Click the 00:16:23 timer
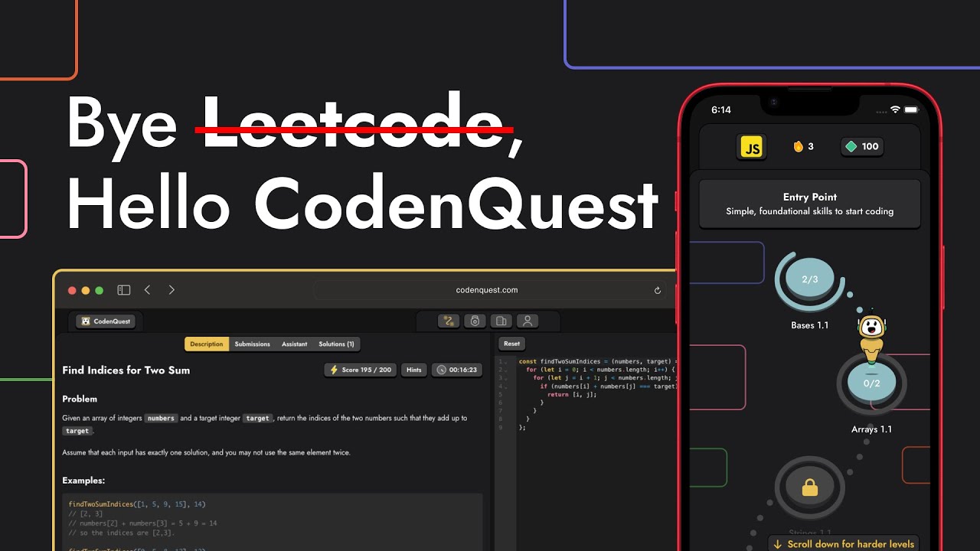Viewport: 980px width, 551px height. tap(457, 370)
